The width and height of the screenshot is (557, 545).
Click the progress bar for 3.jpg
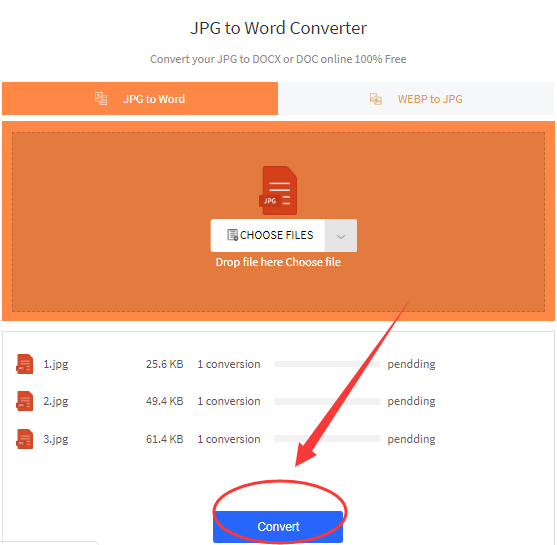(327, 439)
